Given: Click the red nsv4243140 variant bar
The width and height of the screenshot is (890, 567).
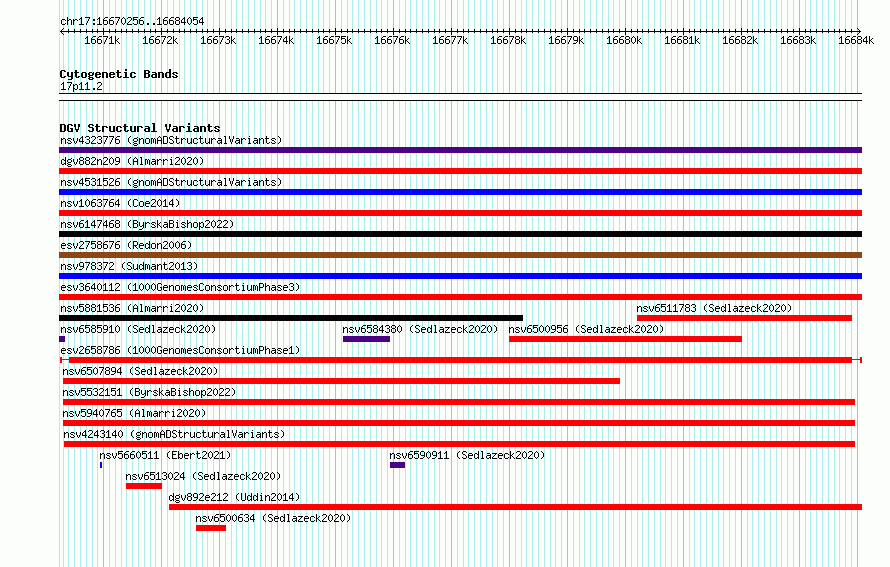Looking at the screenshot, I should [x=459, y=444].
